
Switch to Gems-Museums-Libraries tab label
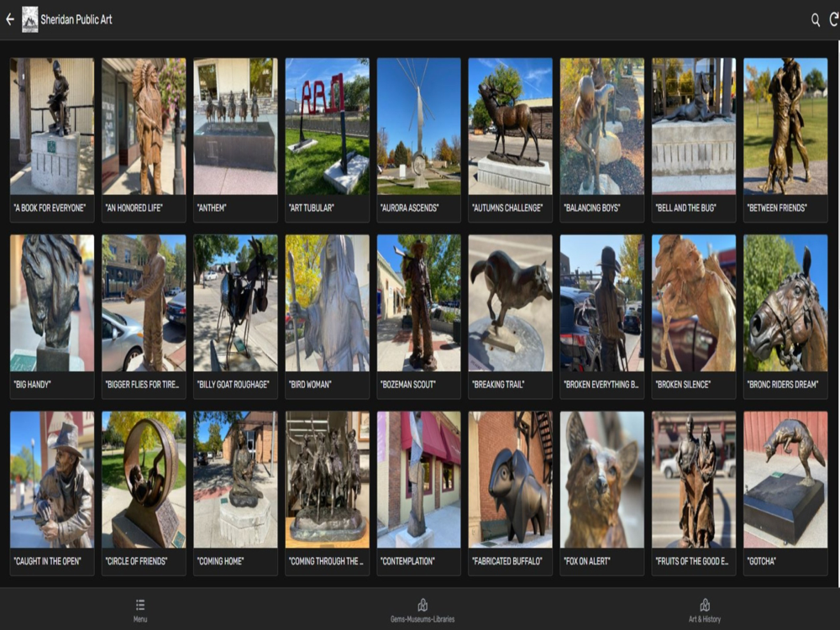coord(423,619)
